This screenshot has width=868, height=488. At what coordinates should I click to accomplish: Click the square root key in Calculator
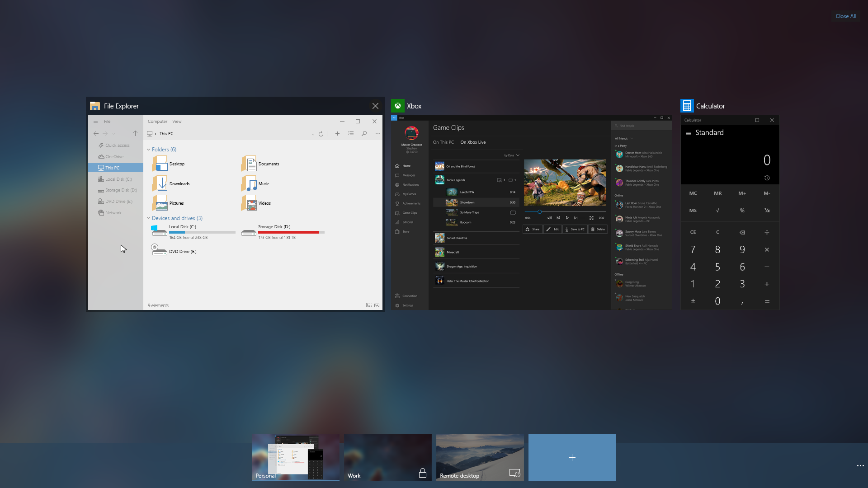[x=717, y=211]
